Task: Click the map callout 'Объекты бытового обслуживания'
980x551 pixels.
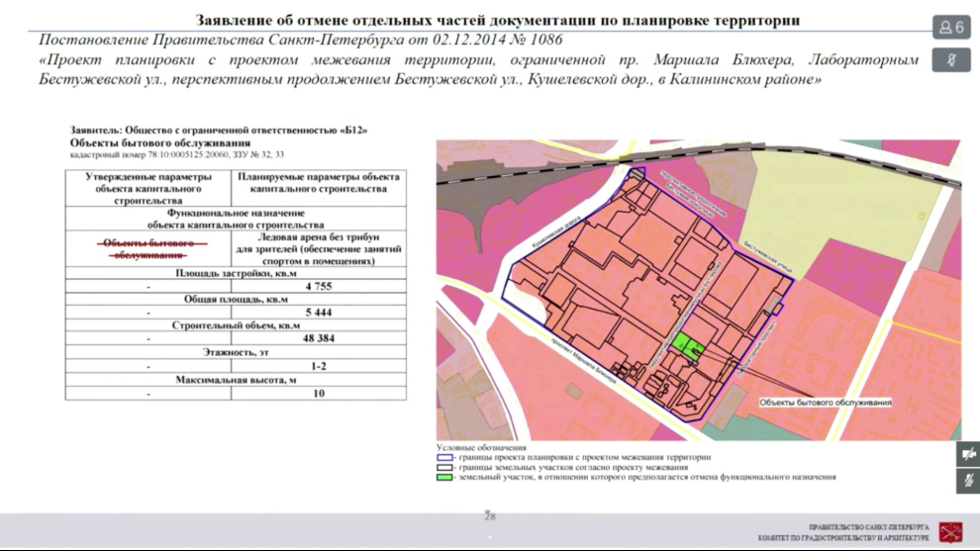Action: point(826,403)
